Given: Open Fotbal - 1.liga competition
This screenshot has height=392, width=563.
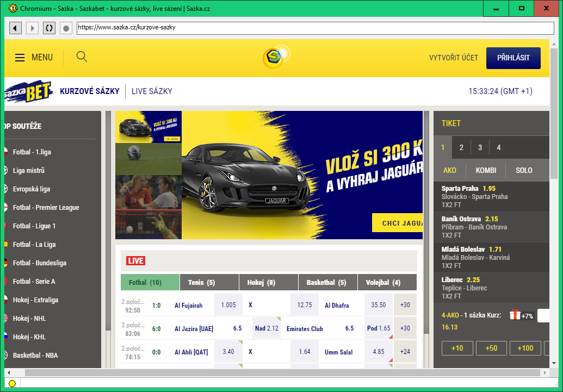Looking at the screenshot, I should [x=32, y=152].
